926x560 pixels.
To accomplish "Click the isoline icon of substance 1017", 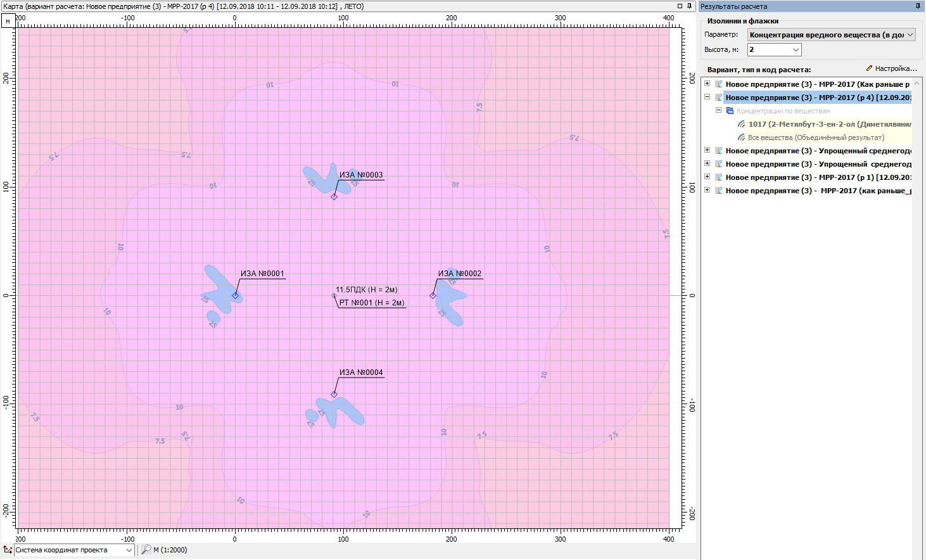I will (741, 124).
